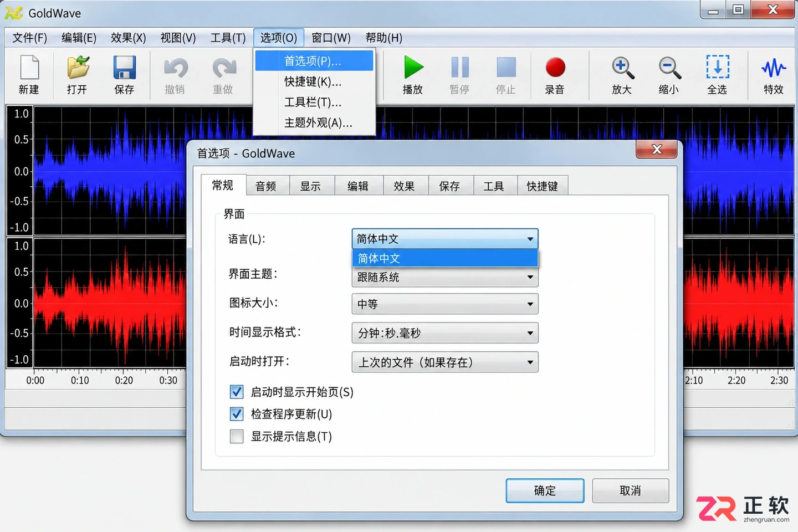Choose 主题外观(A)... from the options menu
This screenshot has height=532, width=798.
(314, 123)
